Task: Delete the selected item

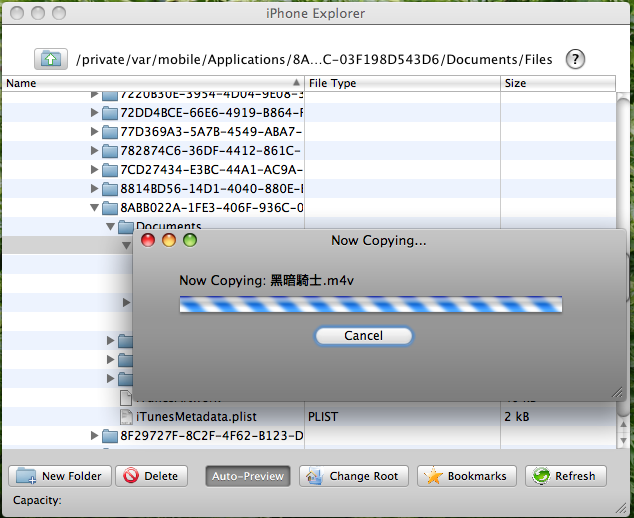Action: pyautogui.click(x=152, y=476)
